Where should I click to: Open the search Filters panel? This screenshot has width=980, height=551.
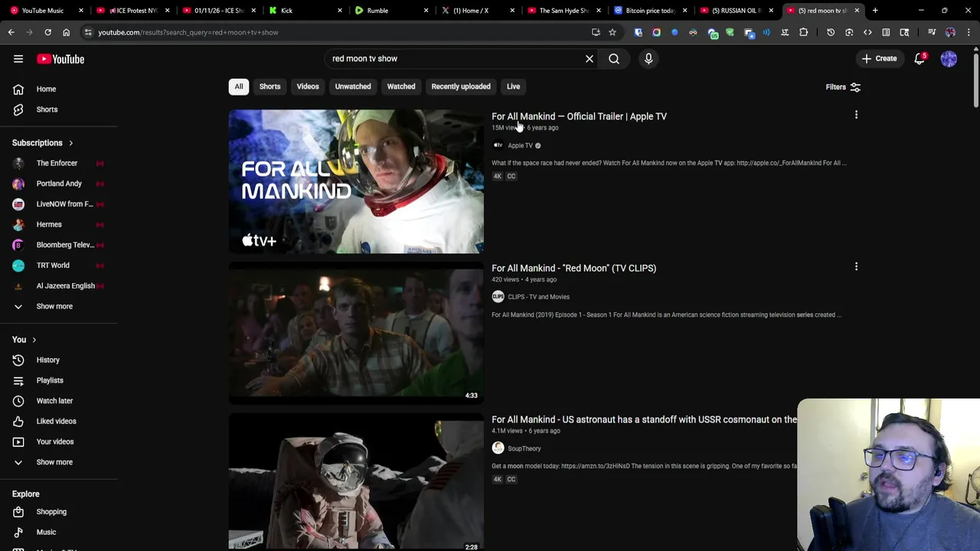pos(843,87)
